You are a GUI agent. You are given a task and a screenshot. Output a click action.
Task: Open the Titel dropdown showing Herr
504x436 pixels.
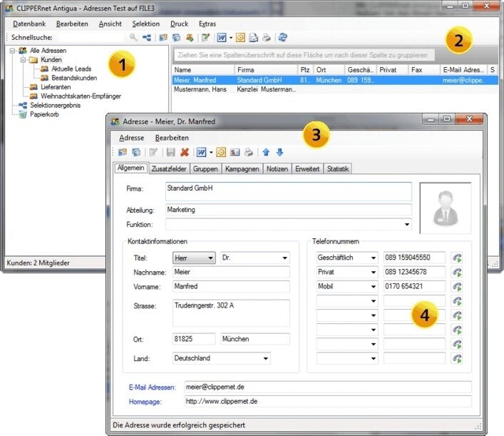[210, 258]
